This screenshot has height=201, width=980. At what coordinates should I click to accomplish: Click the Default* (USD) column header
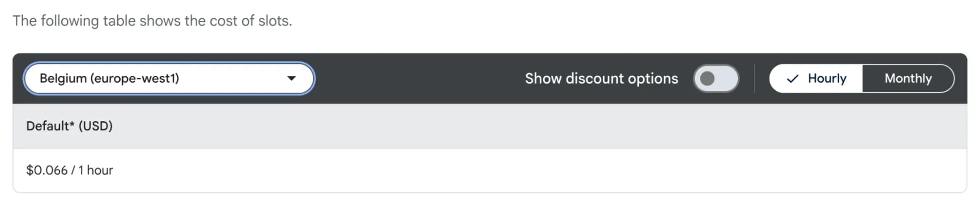pos(69,126)
